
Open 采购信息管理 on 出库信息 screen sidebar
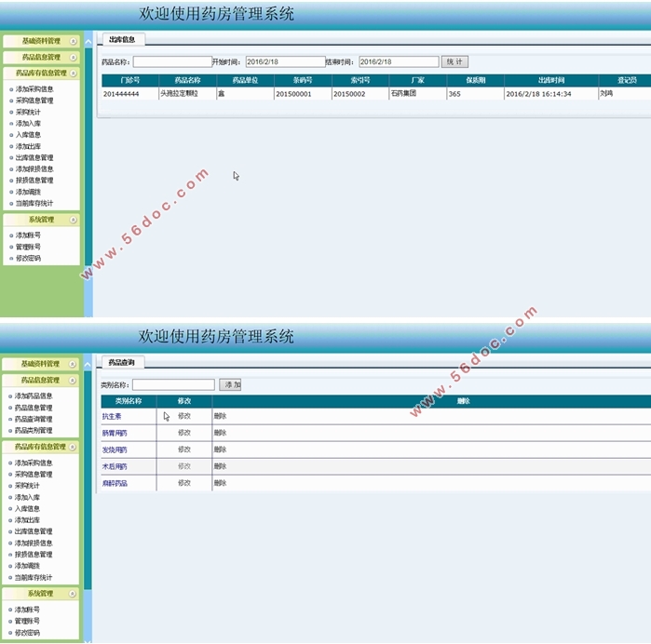(34, 101)
